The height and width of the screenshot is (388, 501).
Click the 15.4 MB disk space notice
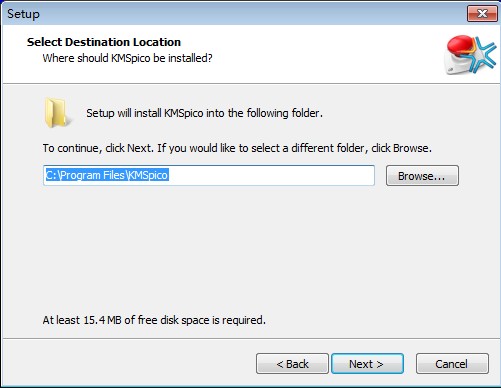pyautogui.click(x=154, y=320)
